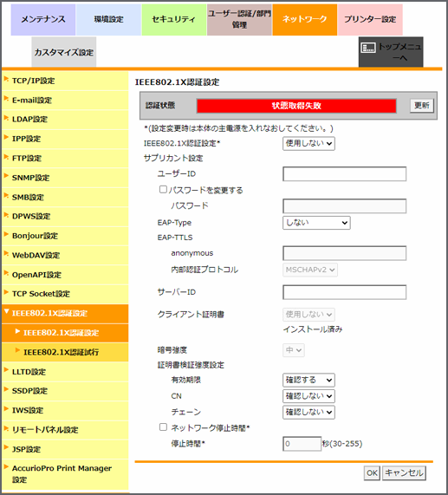Open SMB設定 in sidebar
The image size is (448, 495).
(x=65, y=198)
